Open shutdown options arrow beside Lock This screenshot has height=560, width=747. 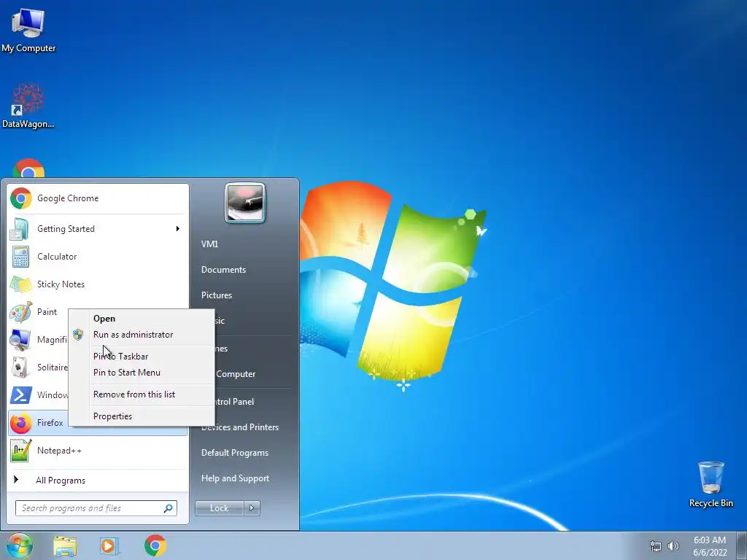click(x=252, y=508)
